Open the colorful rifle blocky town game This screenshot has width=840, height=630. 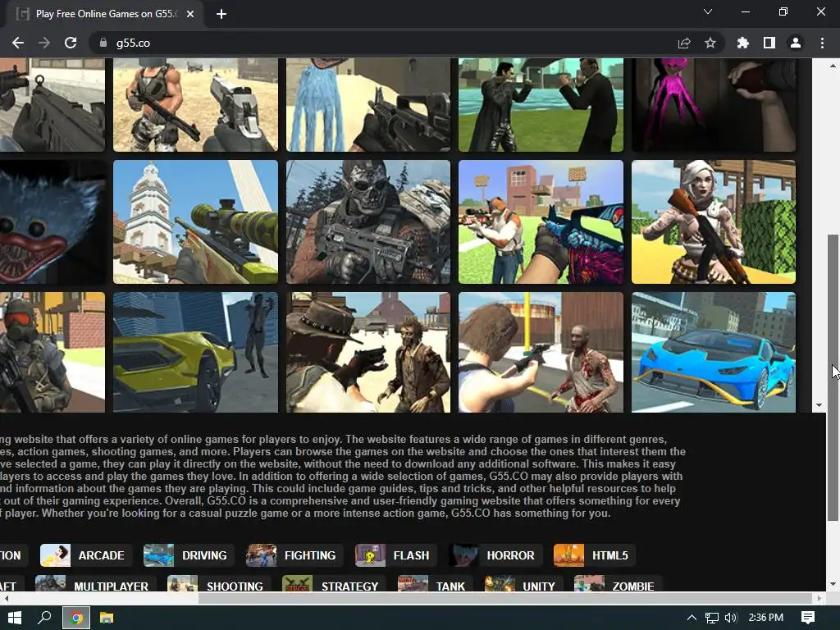click(541, 221)
